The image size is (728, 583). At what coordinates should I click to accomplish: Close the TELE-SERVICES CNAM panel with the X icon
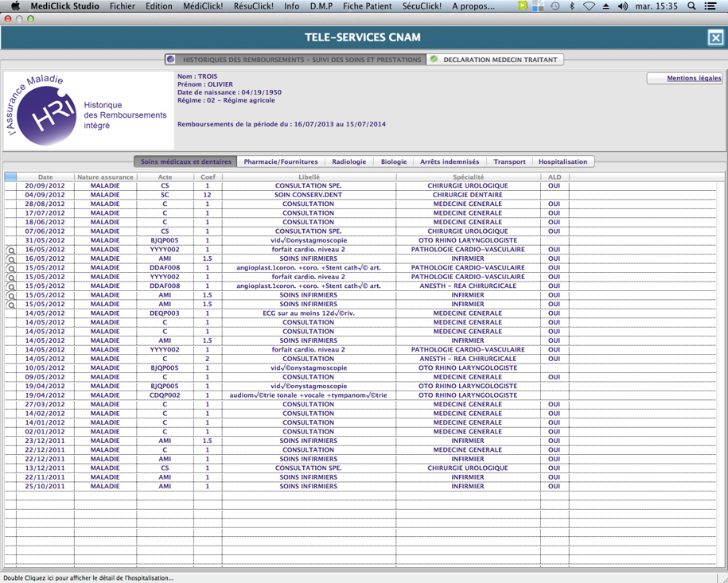pyautogui.click(x=715, y=37)
